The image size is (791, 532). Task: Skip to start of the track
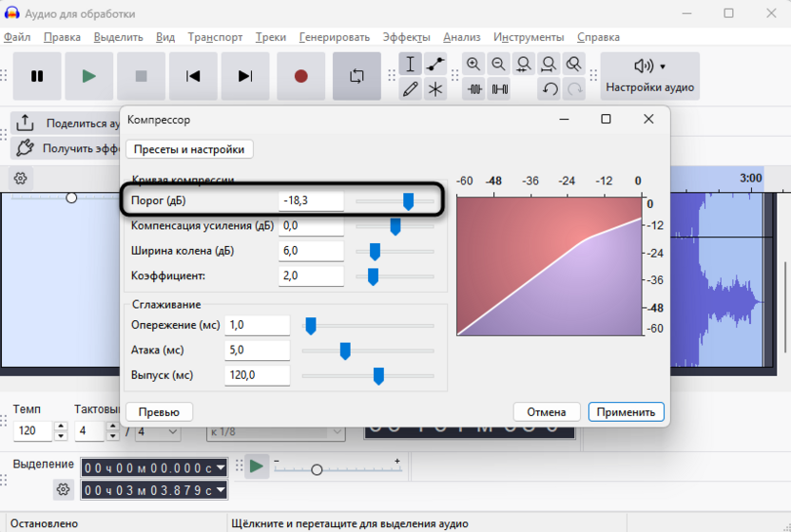[193, 76]
